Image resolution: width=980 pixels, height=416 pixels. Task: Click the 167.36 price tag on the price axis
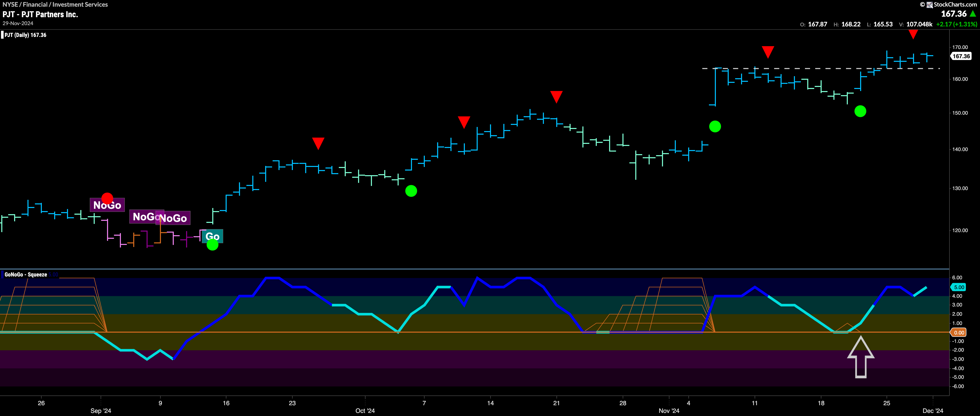(961, 56)
